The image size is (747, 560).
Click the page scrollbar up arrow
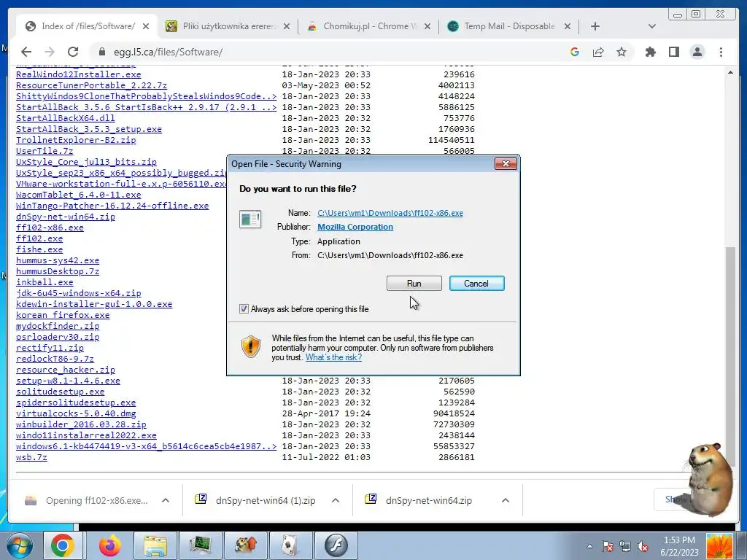click(730, 72)
